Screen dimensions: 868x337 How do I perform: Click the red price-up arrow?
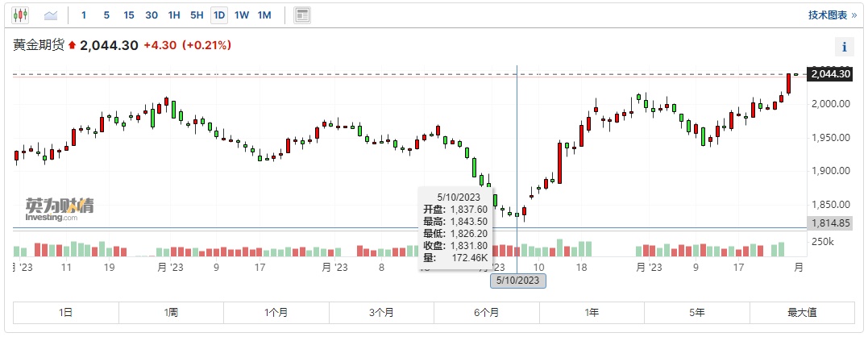(72, 46)
